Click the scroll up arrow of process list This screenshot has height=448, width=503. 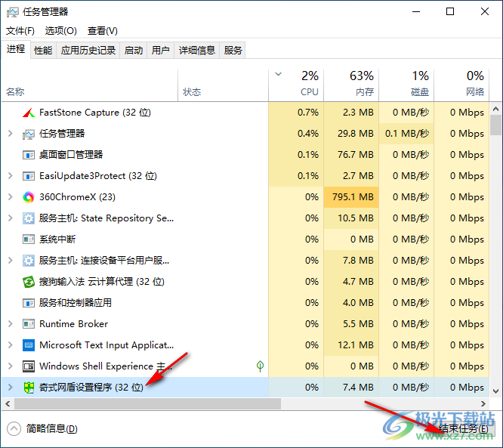(496, 109)
